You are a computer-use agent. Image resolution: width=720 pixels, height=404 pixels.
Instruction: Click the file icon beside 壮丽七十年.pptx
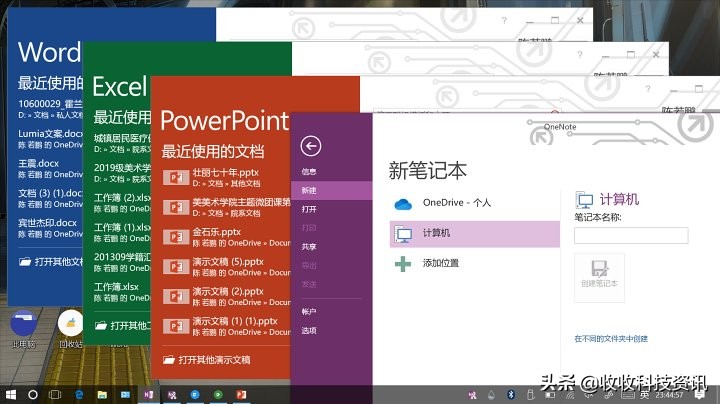tap(176, 178)
